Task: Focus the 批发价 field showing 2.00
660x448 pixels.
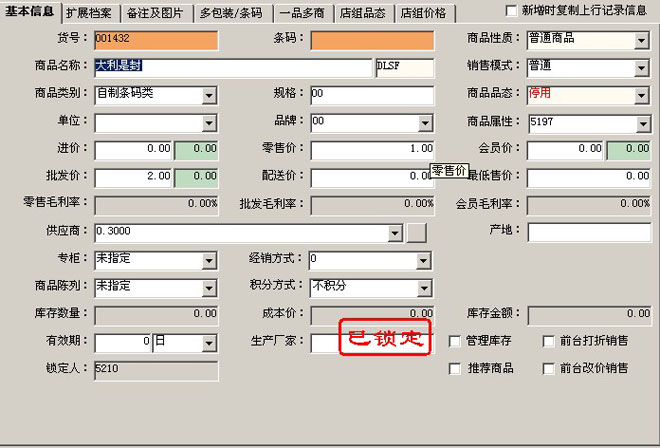Action: (x=133, y=178)
